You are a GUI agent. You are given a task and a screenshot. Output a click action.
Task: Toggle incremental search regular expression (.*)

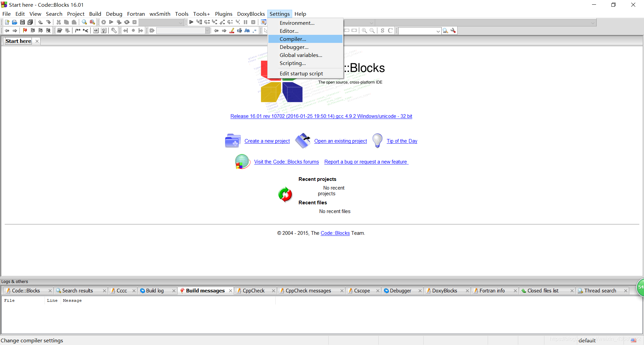255,30
